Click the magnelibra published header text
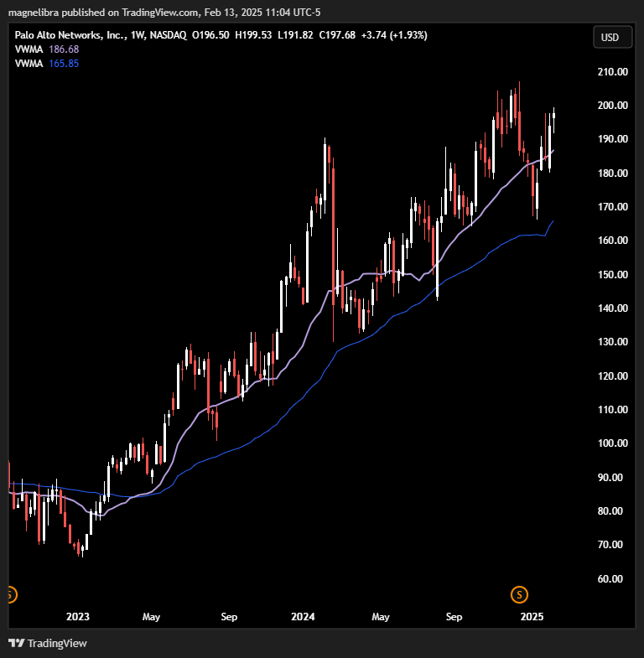Screen dimensions: 644x658 pos(164,13)
